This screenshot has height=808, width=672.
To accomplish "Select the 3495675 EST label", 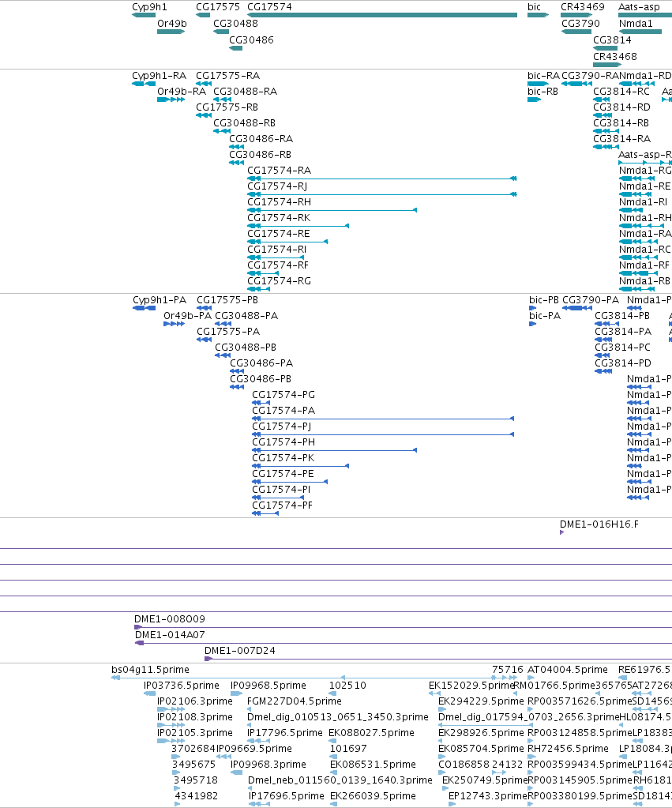I will click(193, 765).
